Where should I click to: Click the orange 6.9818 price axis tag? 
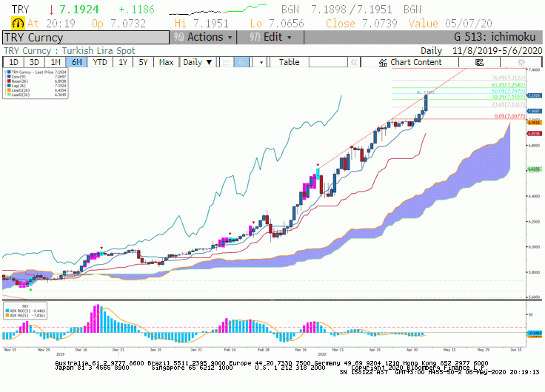(535, 123)
